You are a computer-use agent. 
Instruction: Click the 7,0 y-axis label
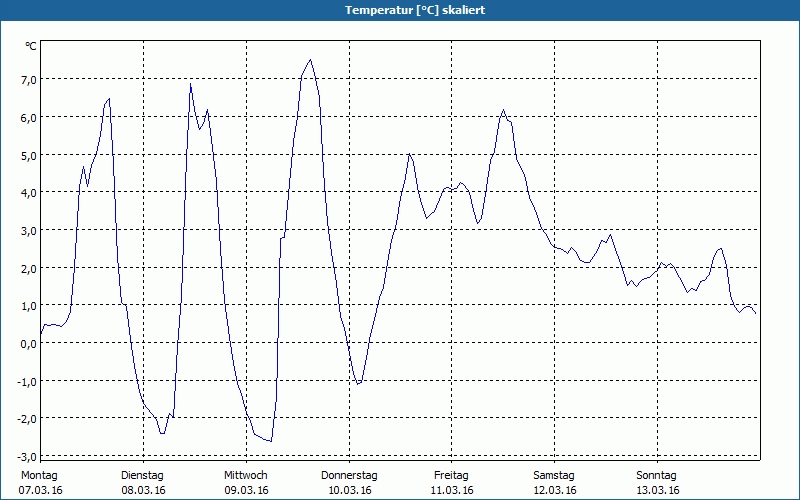click(29, 80)
